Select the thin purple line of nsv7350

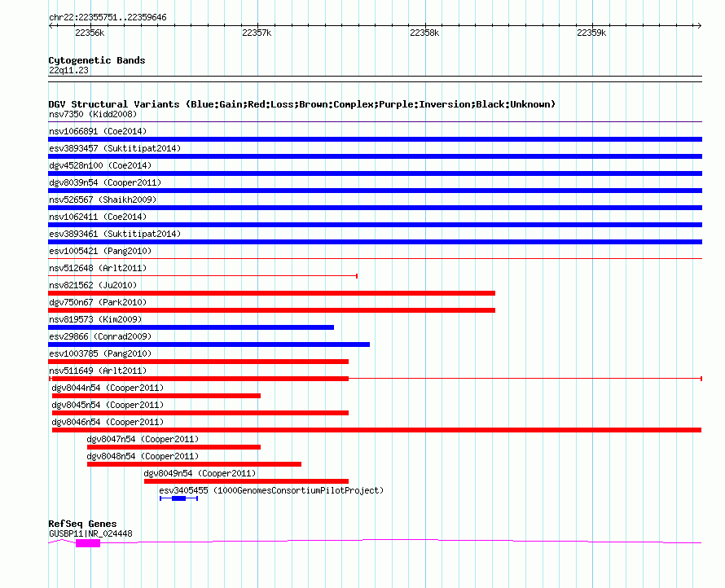375,122
